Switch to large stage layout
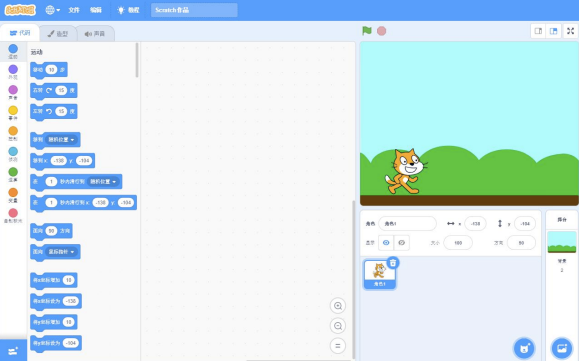Viewport: 579px width, 361px height. (x=554, y=31)
